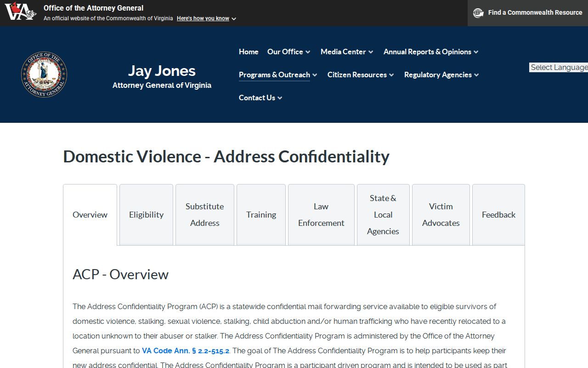Open the Our Office dropdown menu
The width and height of the screenshot is (588, 368).
[288, 52]
